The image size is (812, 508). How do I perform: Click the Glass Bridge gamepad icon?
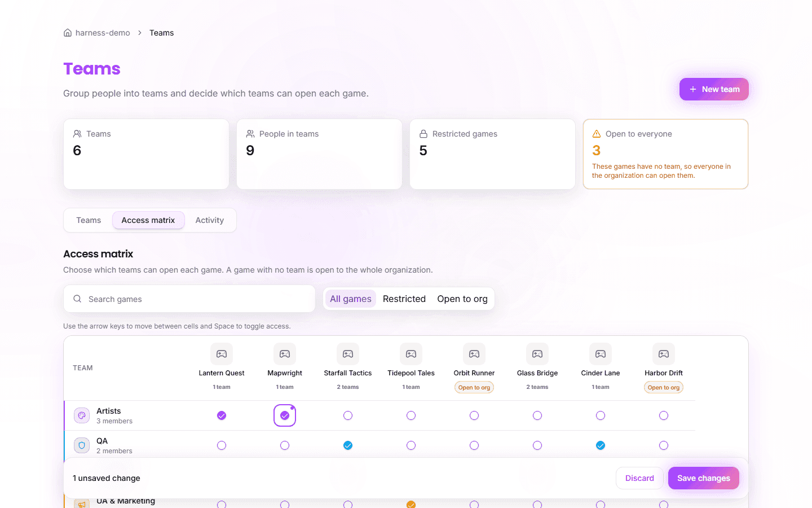[537, 354]
